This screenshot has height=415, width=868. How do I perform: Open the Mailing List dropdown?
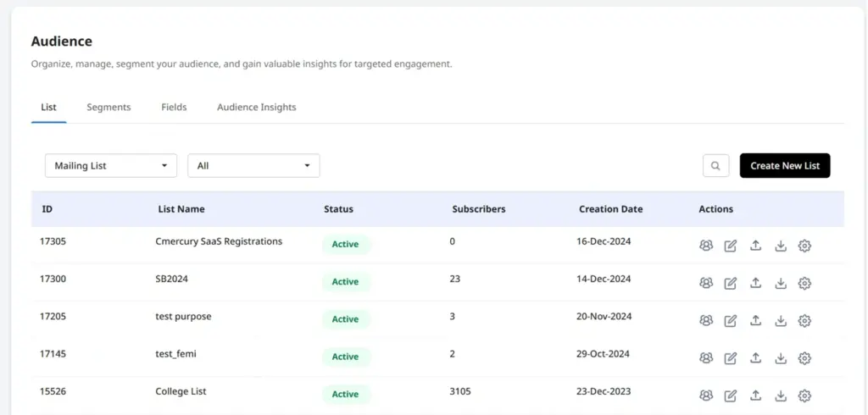click(111, 165)
